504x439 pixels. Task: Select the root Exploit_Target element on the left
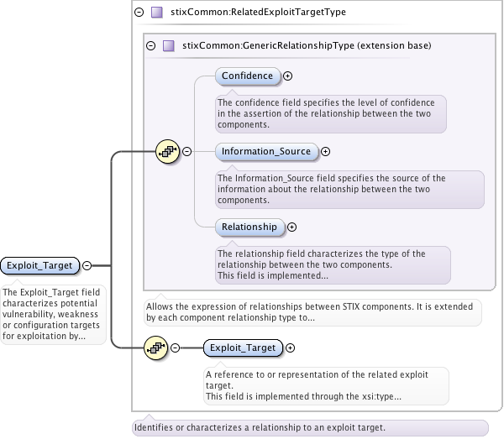pos(41,266)
